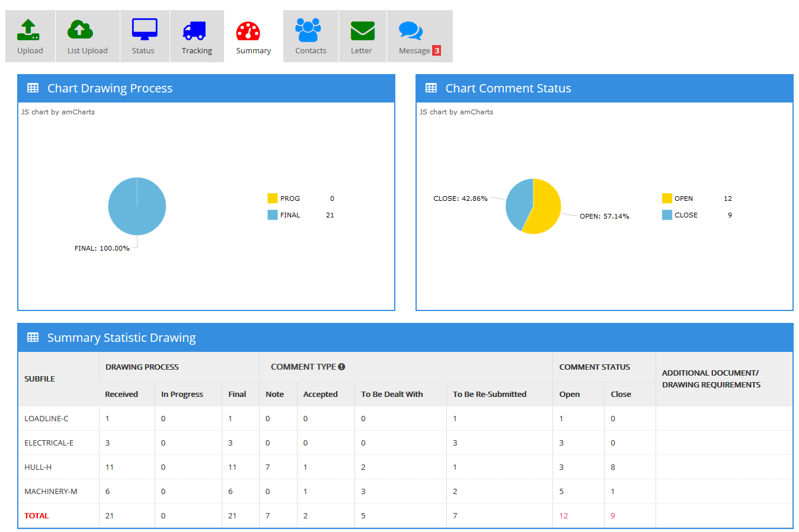Screen dimensions: 799x532
Task: Open the Contacts people icon
Action: click(x=308, y=30)
